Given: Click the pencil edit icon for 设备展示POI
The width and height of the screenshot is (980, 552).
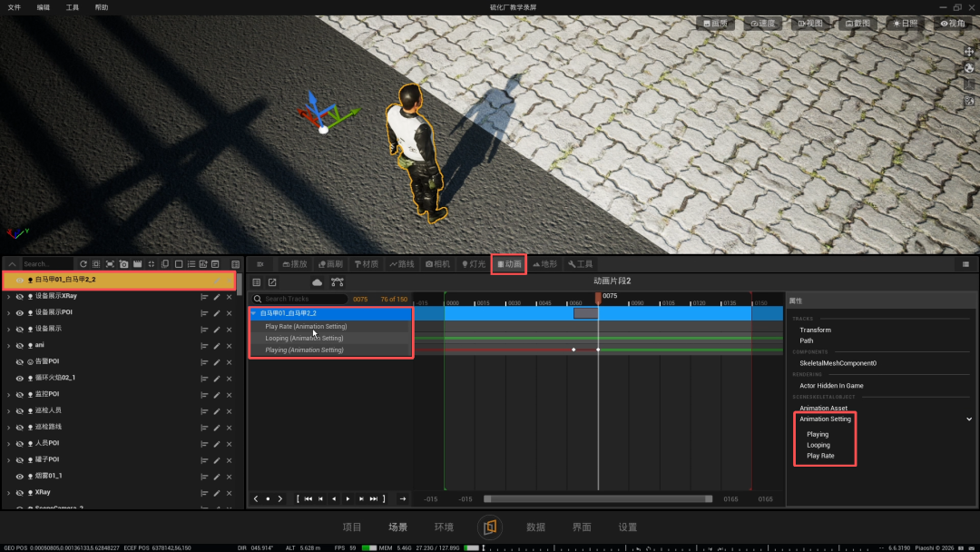Looking at the screenshot, I should point(217,312).
